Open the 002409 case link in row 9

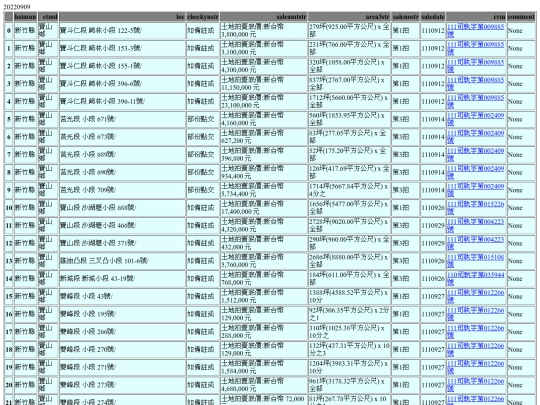point(475,190)
